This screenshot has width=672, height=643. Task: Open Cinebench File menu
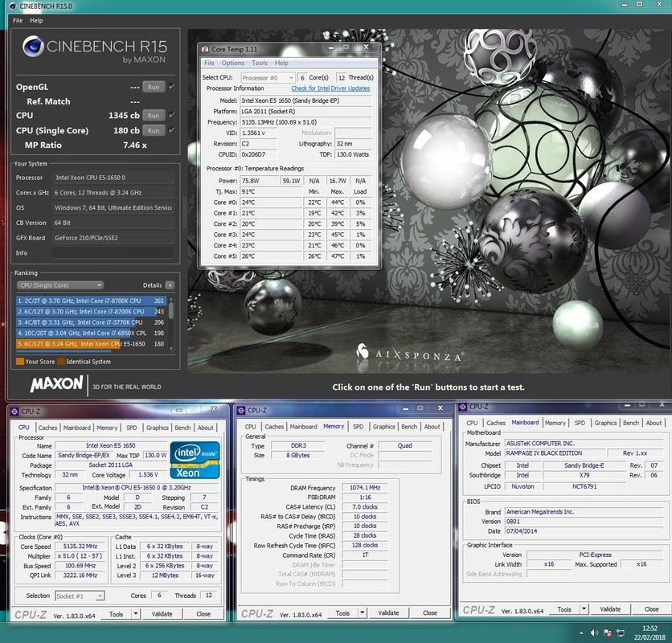point(18,21)
